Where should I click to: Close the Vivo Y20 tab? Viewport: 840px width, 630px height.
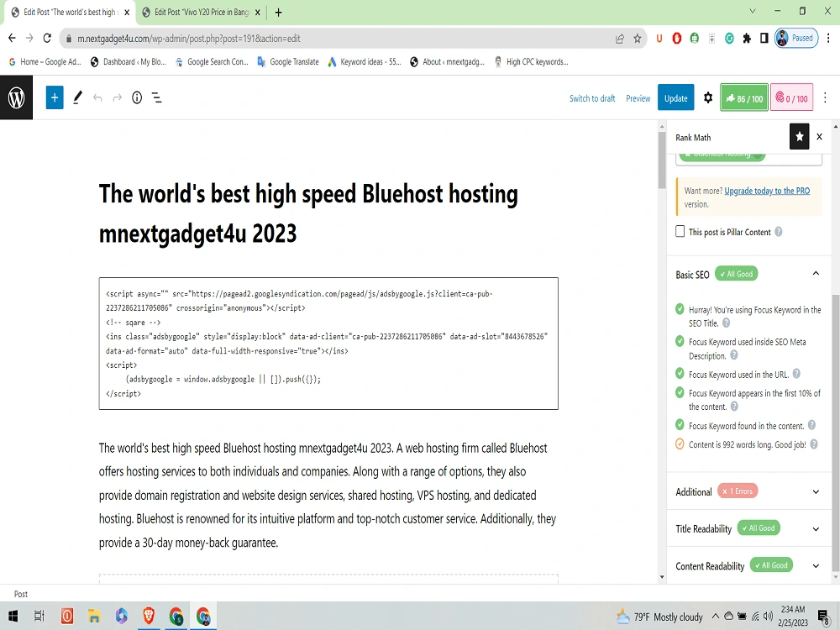pyautogui.click(x=258, y=13)
